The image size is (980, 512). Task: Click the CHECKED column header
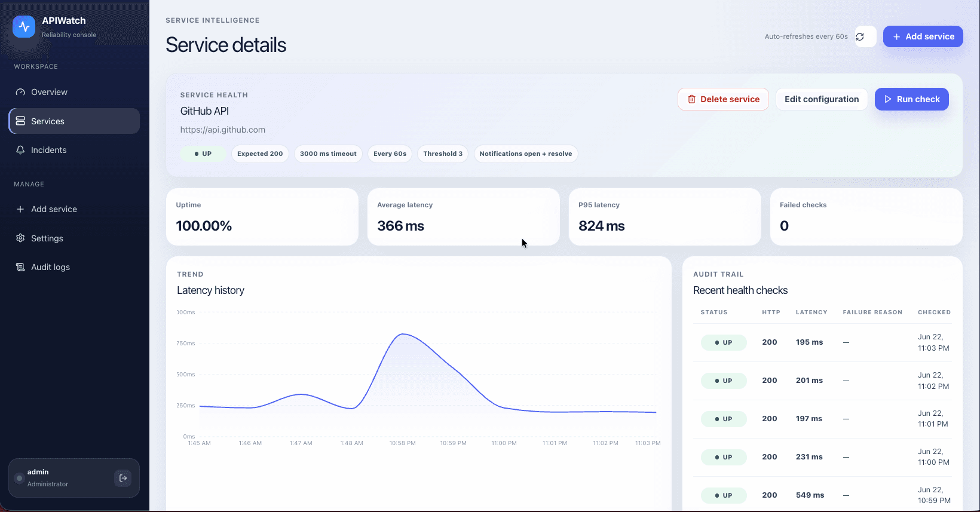point(934,312)
